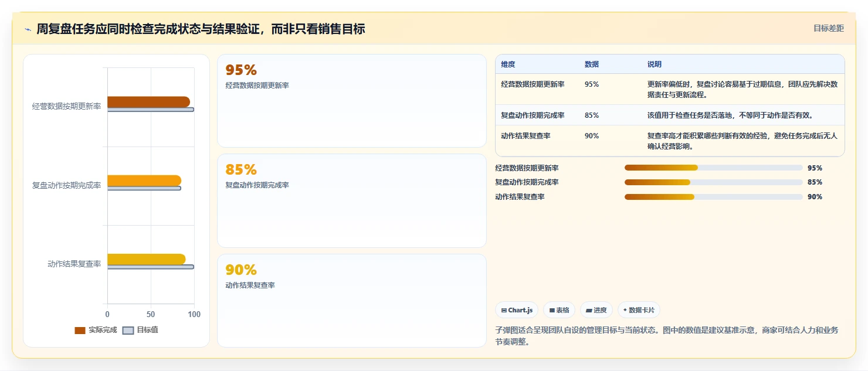Click the footnote beginning 子弹图适合呈现
The width and height of the screenshot is (868, 371).
667,336
